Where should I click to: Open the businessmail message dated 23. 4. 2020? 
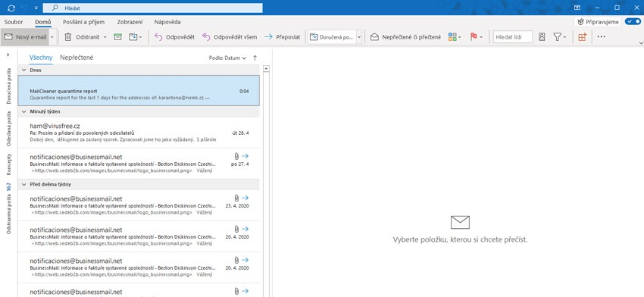click(139, 205)
